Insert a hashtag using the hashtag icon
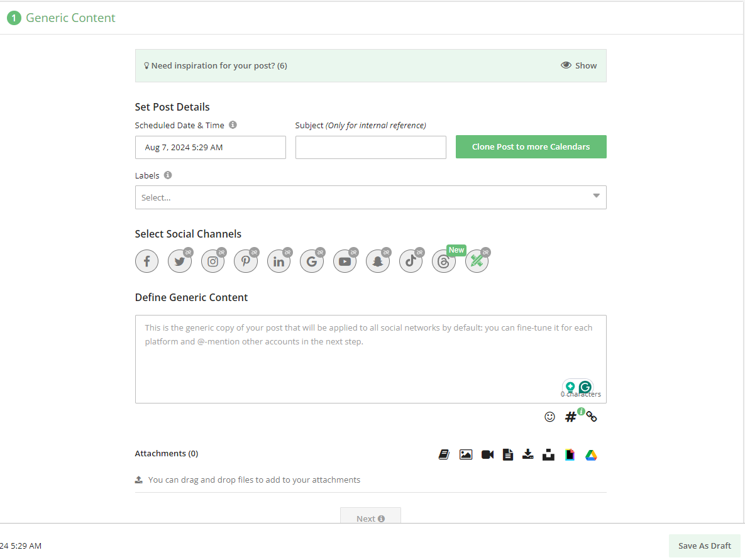 [570, 416]
